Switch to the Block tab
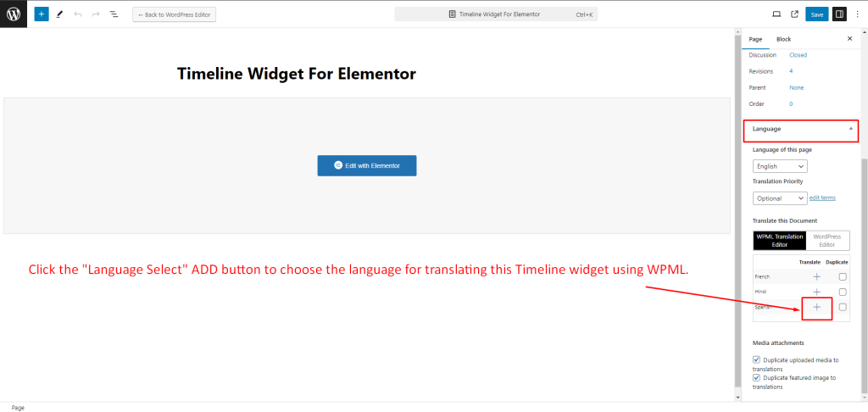868x412 pixels. 783,39
